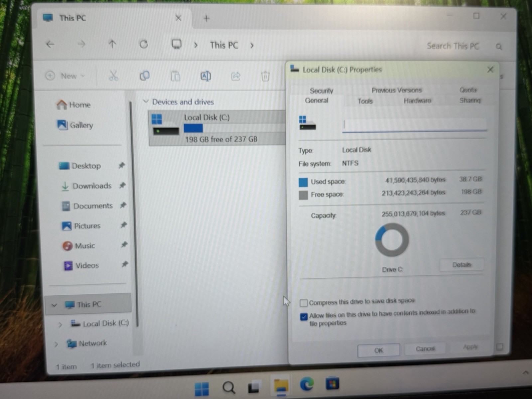Uncheck Allow files to be indexed
Image resolution: width=532 pixels, height=399 pixels.
point(304,316)
